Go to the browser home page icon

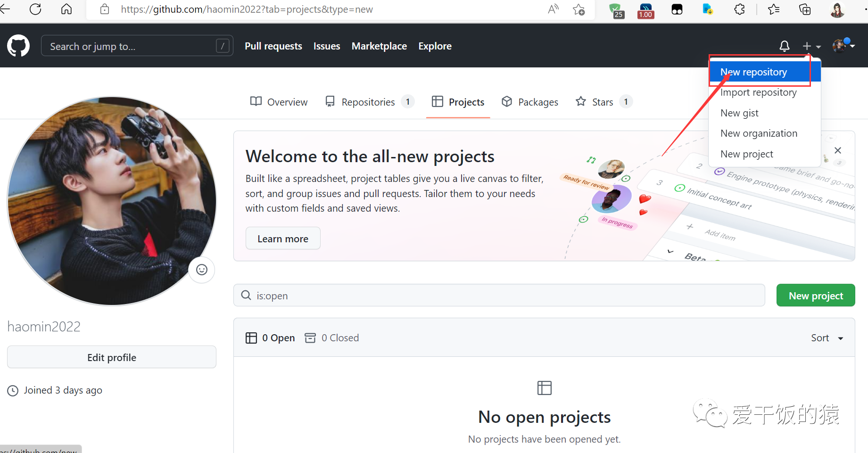coord(66,9)
